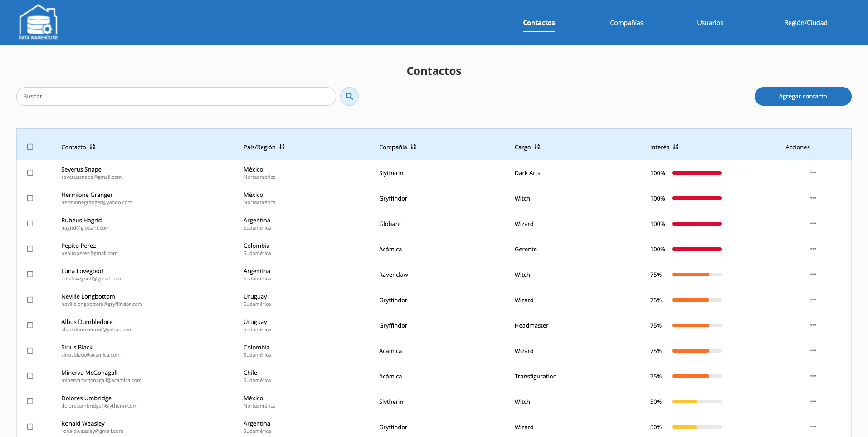Click the Agregar contacto button

coord(802,96)
